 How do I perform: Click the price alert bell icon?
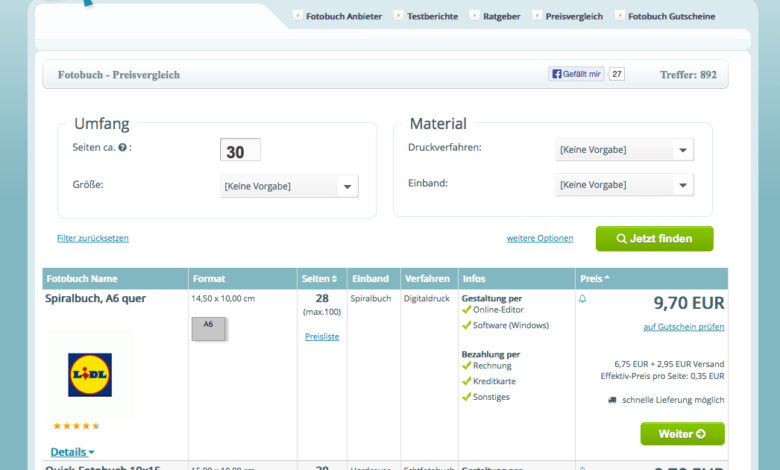pyautogui.click(x=583, y=299)
